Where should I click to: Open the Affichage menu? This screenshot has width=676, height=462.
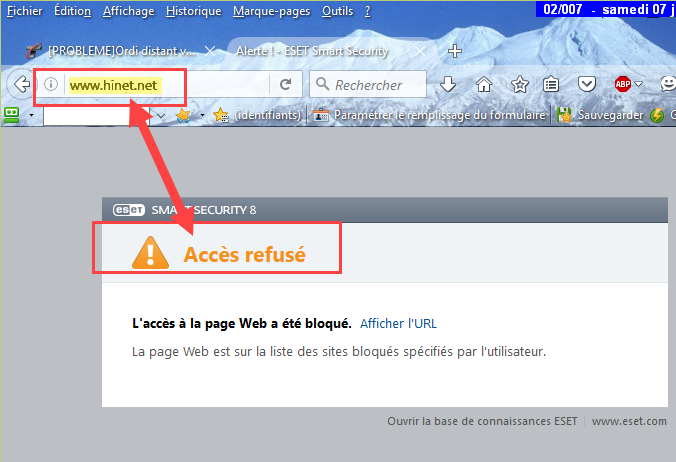[x=128, y=11]
